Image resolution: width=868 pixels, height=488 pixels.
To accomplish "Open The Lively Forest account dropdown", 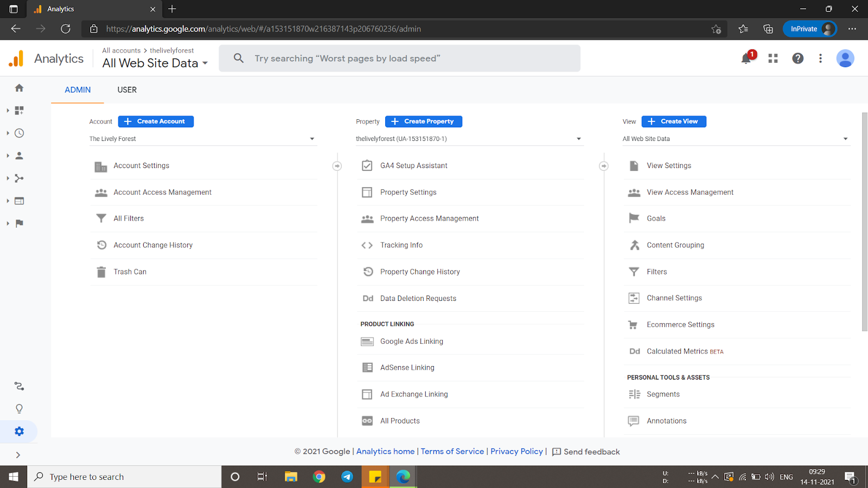I will (x=203, y=139).
